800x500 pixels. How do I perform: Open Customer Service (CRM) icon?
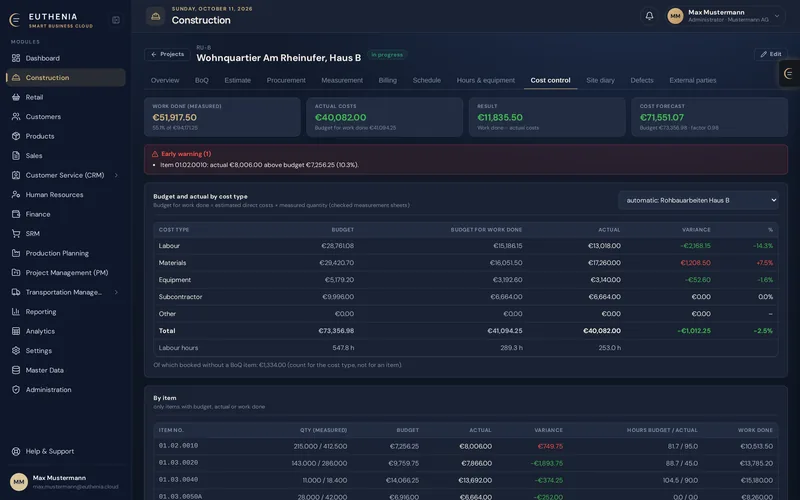[x=16, y=175]
